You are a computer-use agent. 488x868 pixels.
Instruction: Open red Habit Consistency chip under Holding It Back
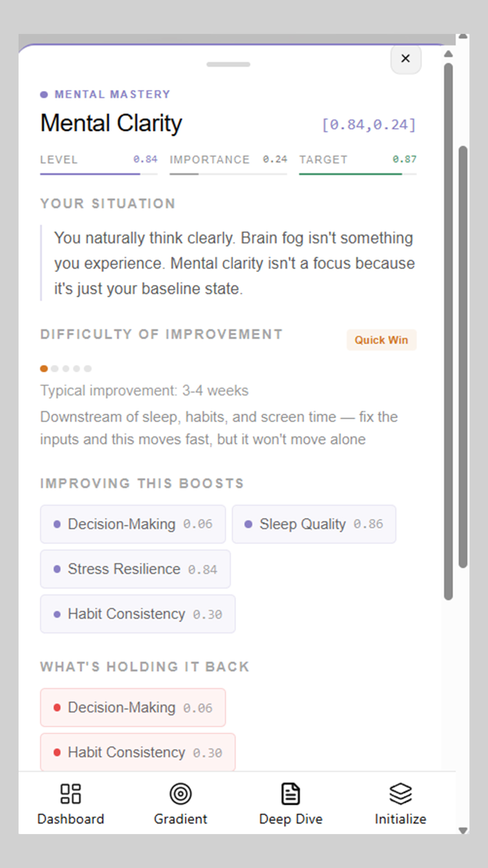coord(138,752)
